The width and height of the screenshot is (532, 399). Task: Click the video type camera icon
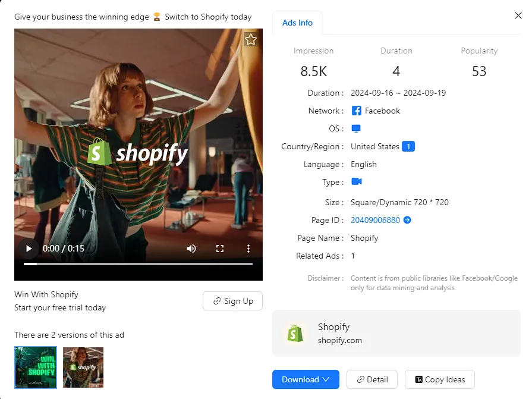(357, 182)
